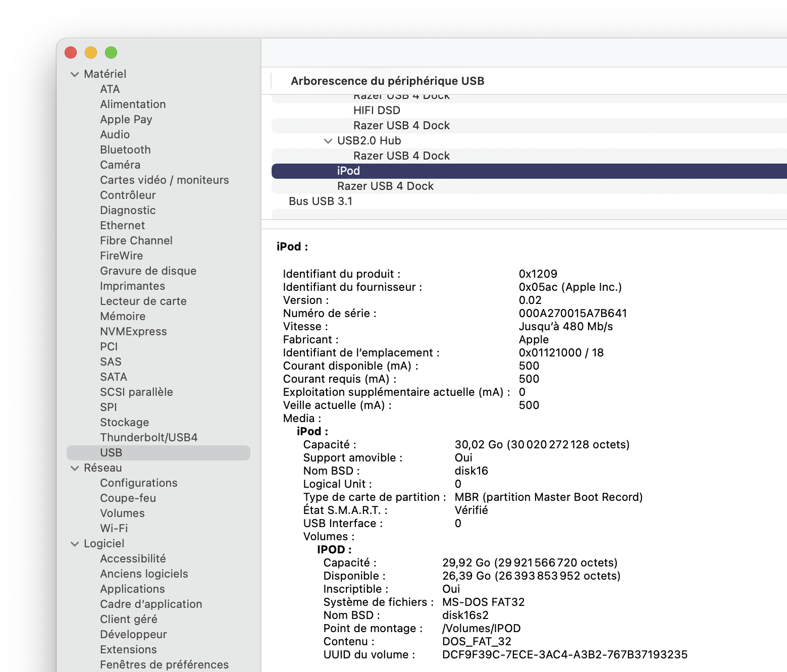This screenshot has width=787, height=672.
Task: Click the vendor ID 0x05ac (Apple Inc.)
Action: tap(570, 287)
